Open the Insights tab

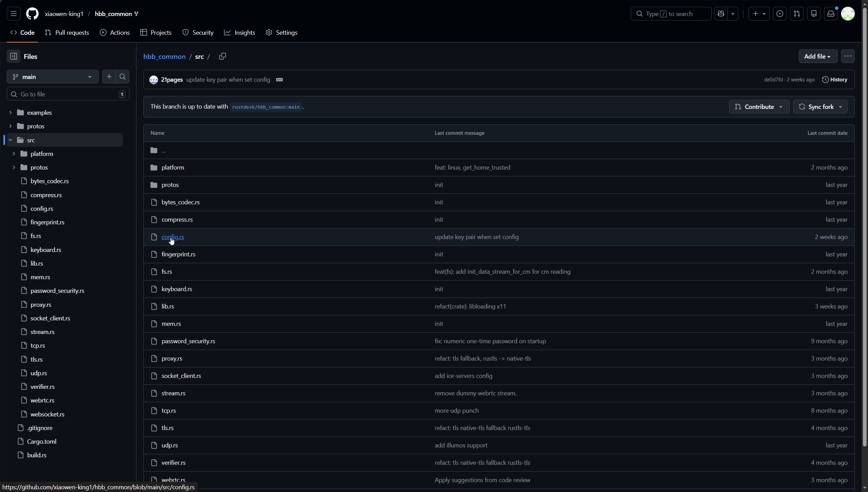239,32
